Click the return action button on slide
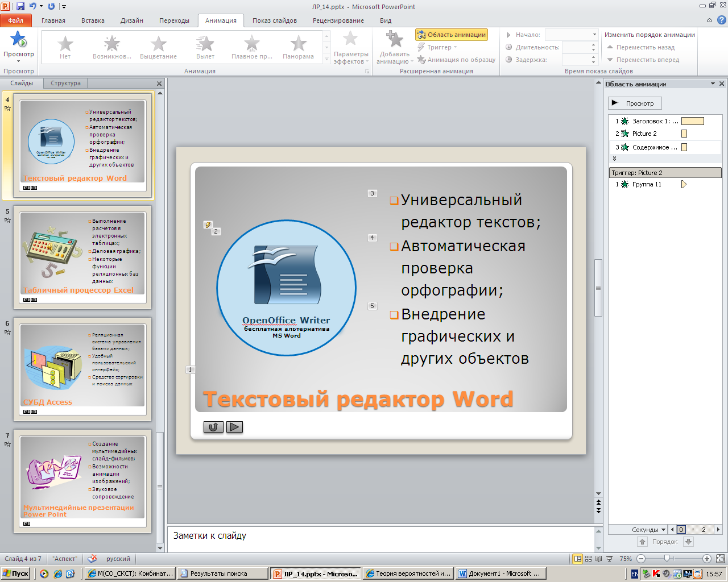Image resolution: width=728 pixels, height=582 pixels. [x=213, y=427]
